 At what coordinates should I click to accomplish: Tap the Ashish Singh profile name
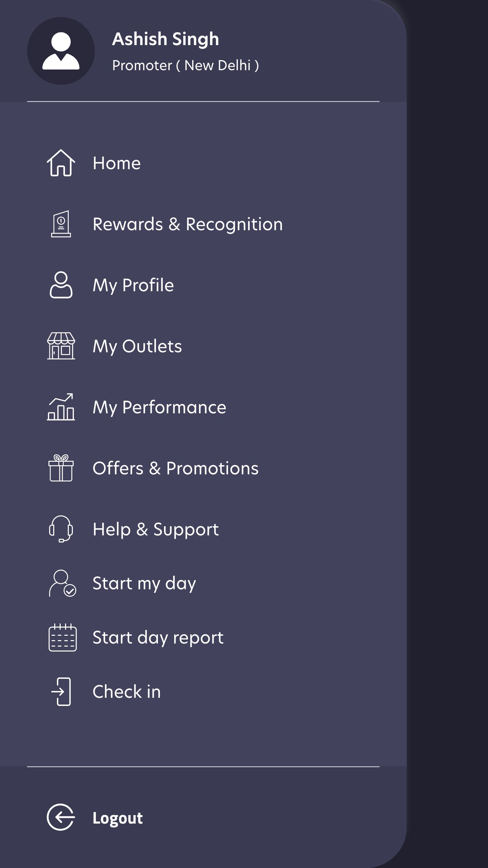[165, 39]
